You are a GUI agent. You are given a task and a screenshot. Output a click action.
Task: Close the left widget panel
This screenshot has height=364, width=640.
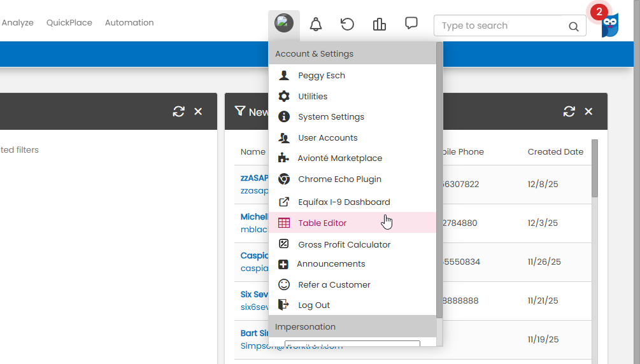tap(198, 111)
